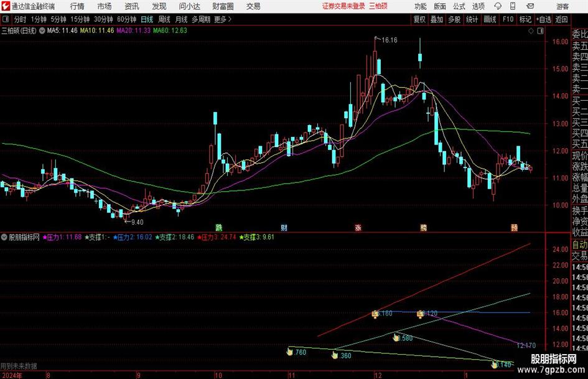Image resolution: width=588 pixels, height=379 pixels.
Task: Click the green 跌 event marker
Action: (x=218, y=227)
